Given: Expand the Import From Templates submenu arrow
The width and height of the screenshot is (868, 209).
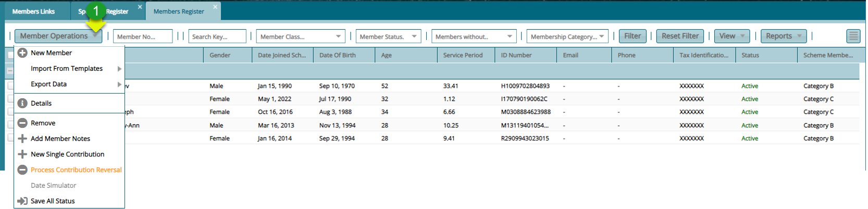Looking at the screenshot, I should click(119, 69).
